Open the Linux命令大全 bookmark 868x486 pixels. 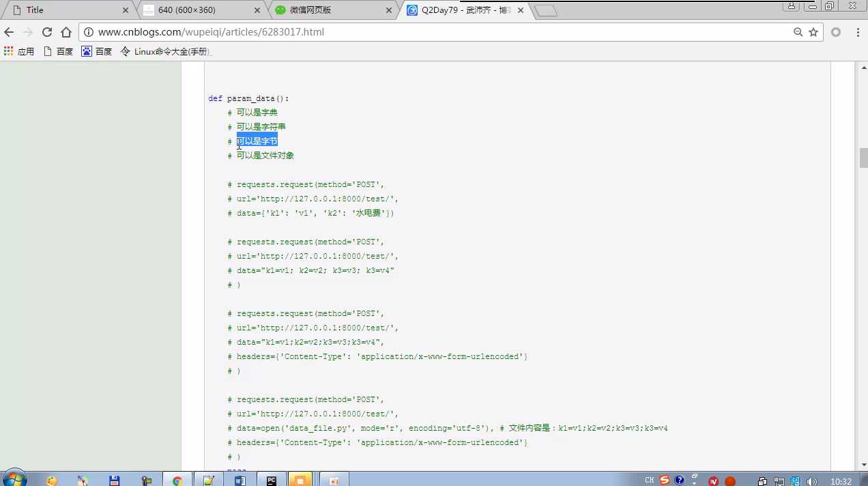tap(166, 51)
